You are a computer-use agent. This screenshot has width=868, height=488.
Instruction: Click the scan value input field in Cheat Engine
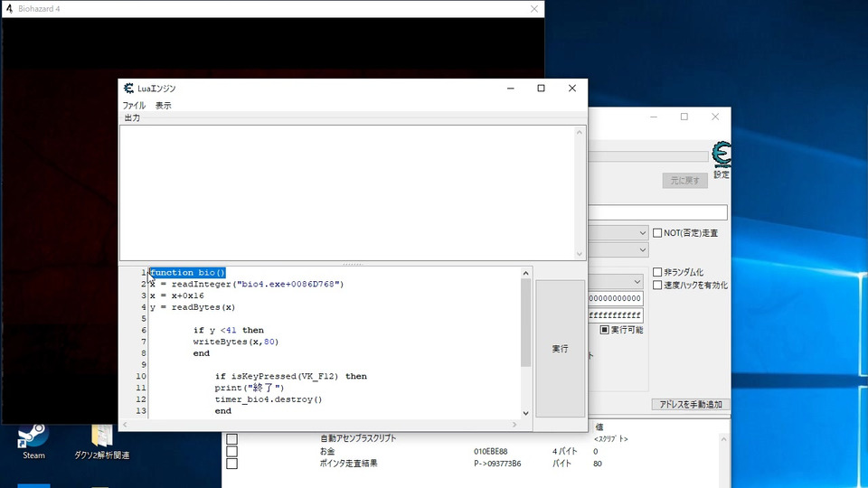(657, 212)
